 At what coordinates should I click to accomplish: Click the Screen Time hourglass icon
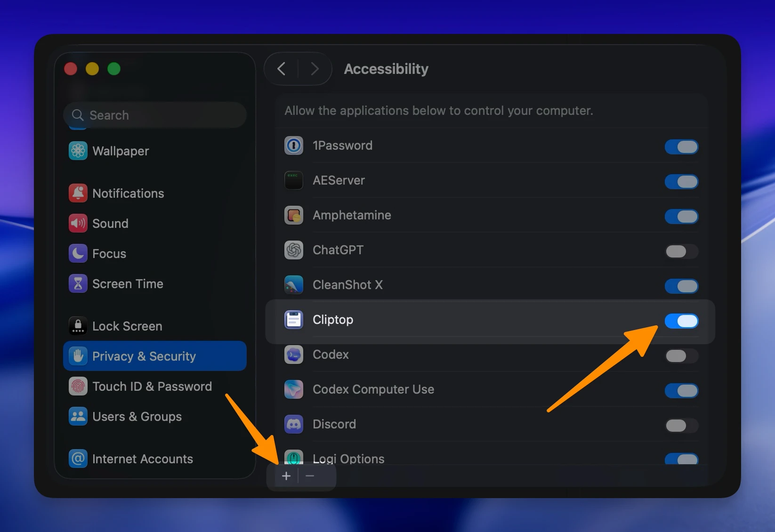click(78, 283)
